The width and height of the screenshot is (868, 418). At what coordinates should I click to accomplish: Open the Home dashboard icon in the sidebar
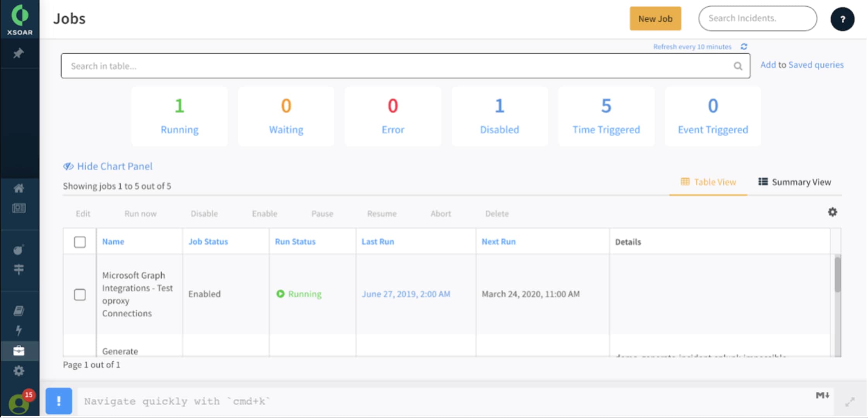pyautogui.click(x=19, y=188)
